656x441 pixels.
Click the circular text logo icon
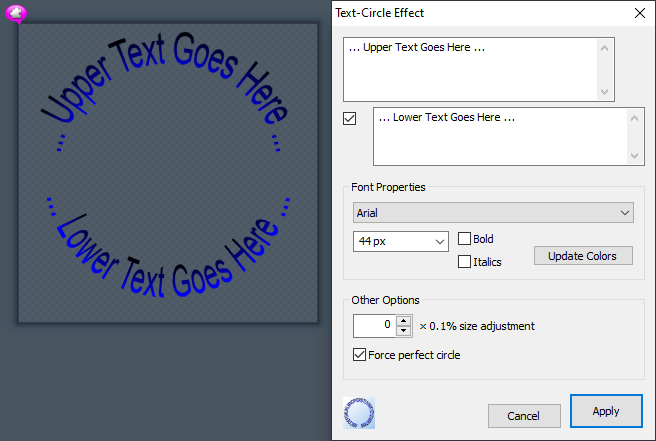[358, 413]
